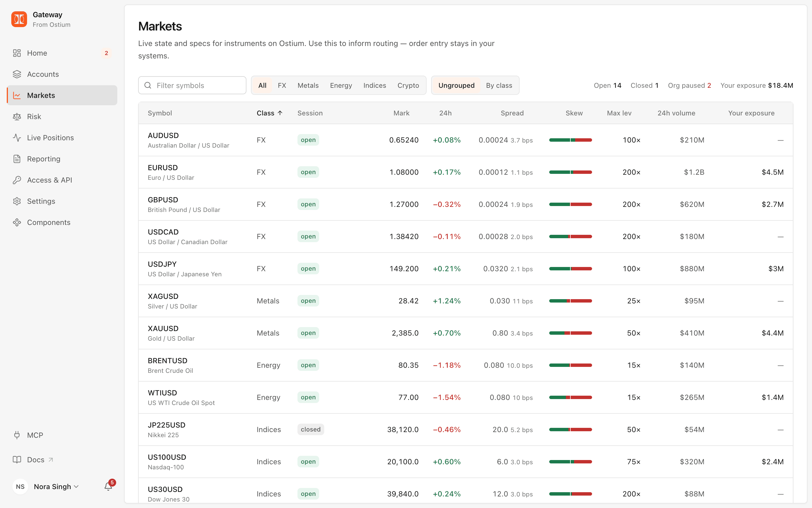Click the XAUUSD skew bar

tap(570, 333)
